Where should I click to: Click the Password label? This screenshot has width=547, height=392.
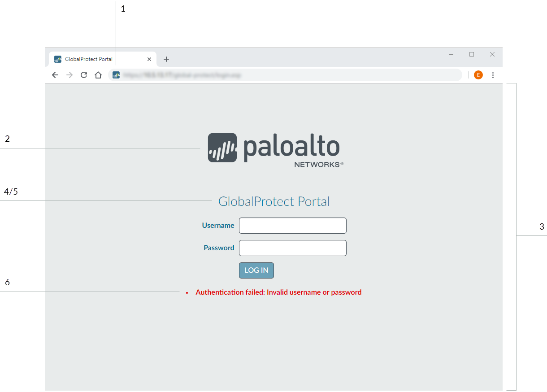[219, 248]
